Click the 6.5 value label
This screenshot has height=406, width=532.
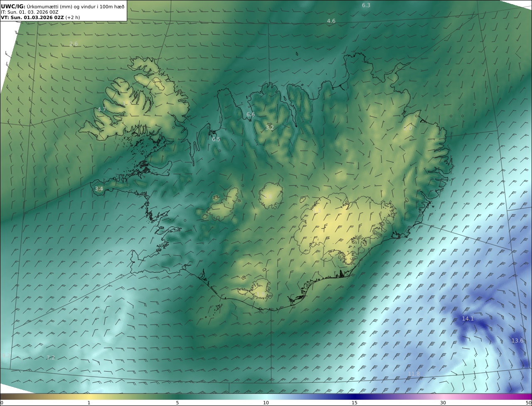(x=216, y=139)
